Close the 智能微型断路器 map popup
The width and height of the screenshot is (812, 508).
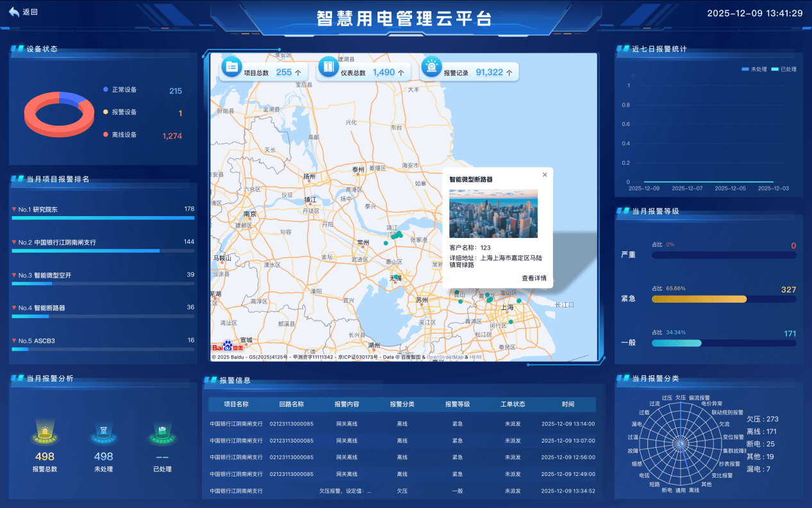click(x=545, y=174)
